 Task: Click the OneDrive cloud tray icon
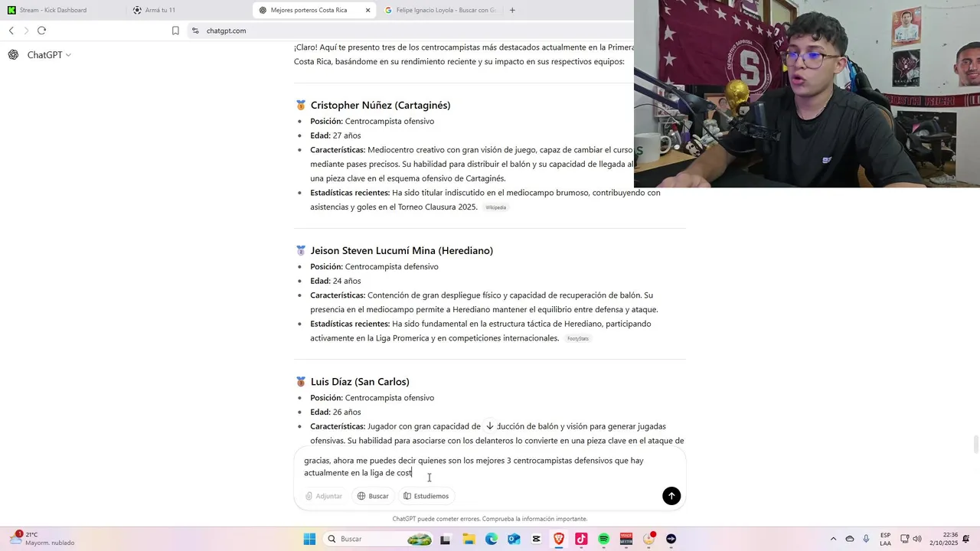click(849, 539)
